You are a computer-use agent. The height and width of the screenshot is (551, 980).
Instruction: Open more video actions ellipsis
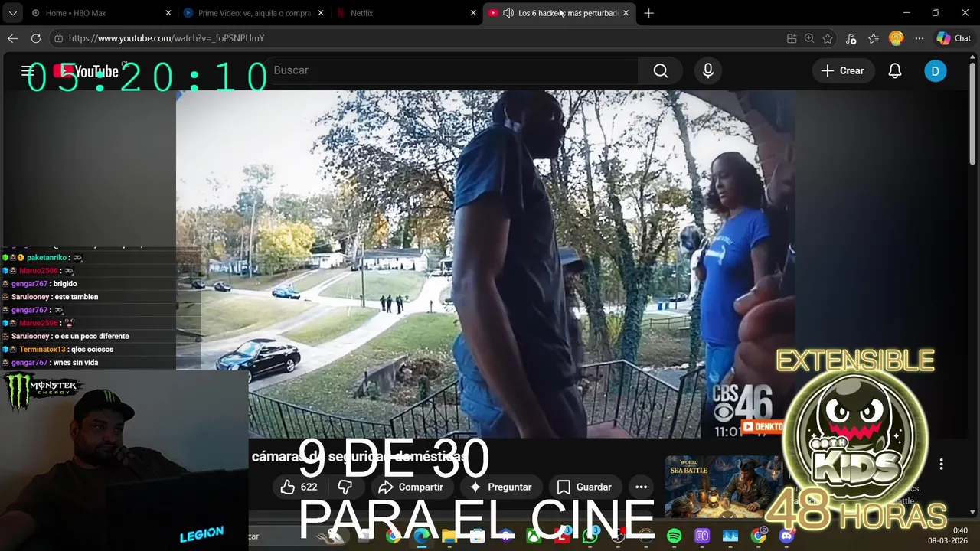pyautogui.click(x=641, y=487)
